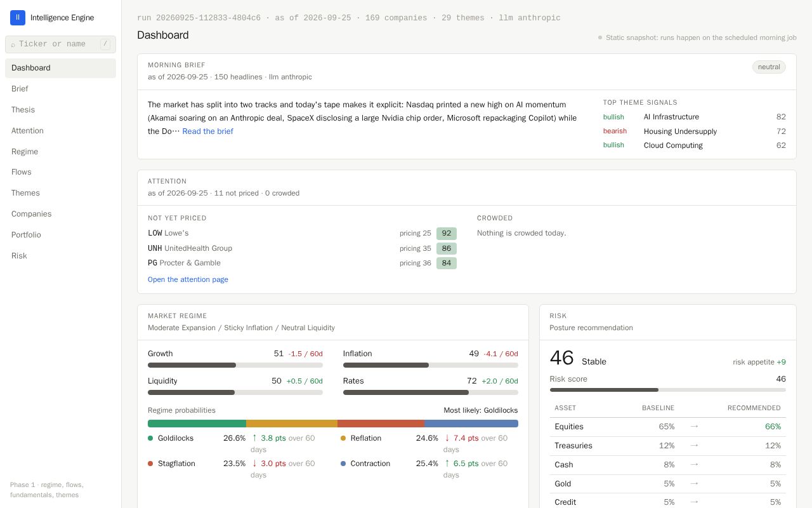Screen dimensions: 812x508
Task: Select the AI Infrastructure theme signal
Action: [695, 117]
